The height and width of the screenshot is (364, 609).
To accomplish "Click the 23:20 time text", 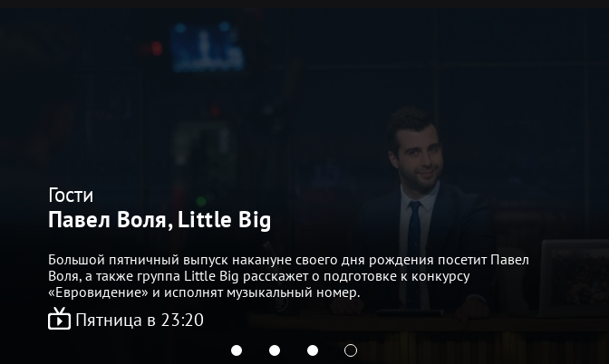I will 182,321.
